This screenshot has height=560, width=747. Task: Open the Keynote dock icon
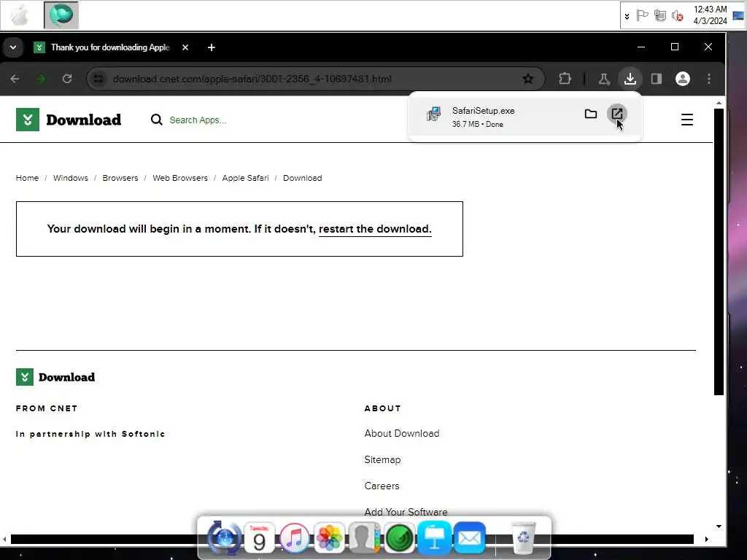[x=435, y=538]
